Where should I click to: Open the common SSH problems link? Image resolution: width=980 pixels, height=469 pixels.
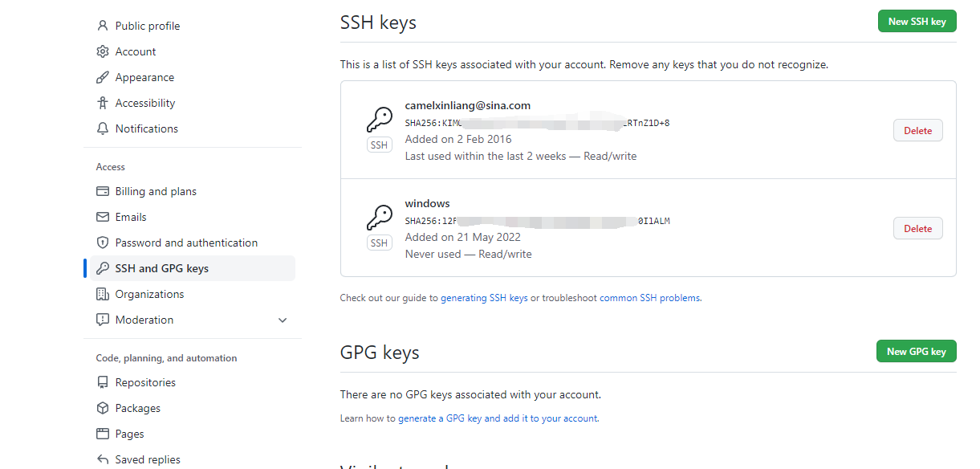coord(650,298)
